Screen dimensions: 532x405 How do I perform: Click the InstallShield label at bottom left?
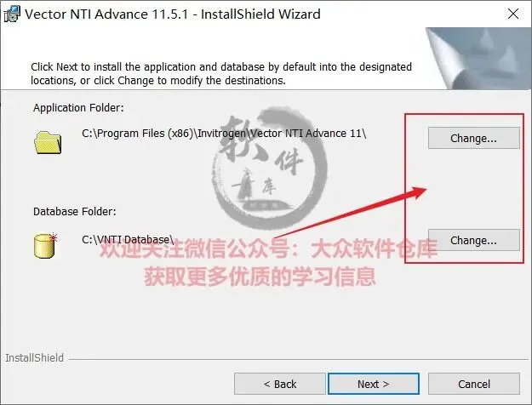pyautogui.click(x=34, y=358)
